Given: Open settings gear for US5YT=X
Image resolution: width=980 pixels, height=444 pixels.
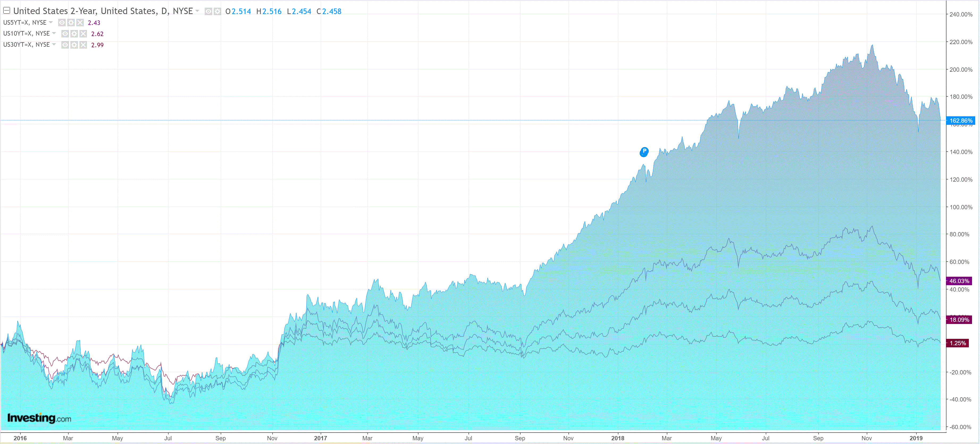Looking at the screenshot, I should tap(71, 22).
